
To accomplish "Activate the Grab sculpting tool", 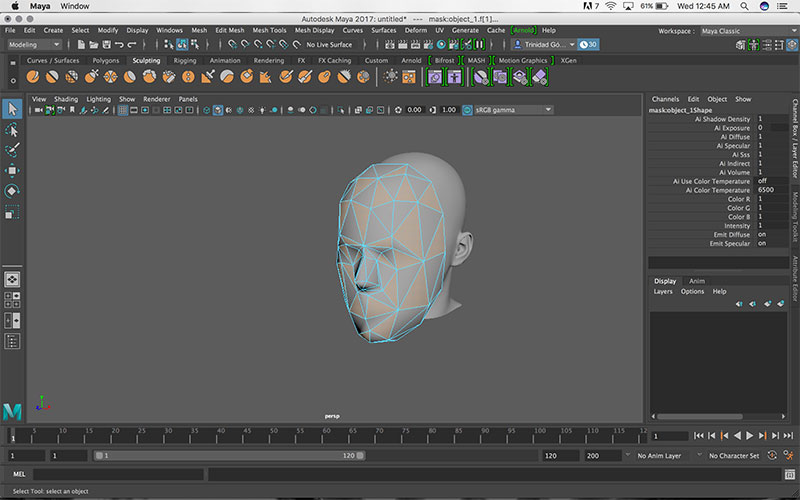I will tap(91, 77).
